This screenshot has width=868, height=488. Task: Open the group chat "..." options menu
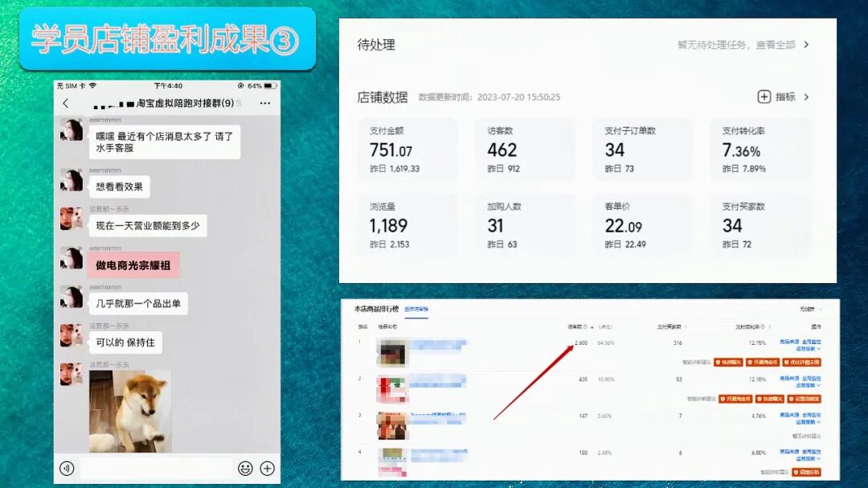pos(264,102)
